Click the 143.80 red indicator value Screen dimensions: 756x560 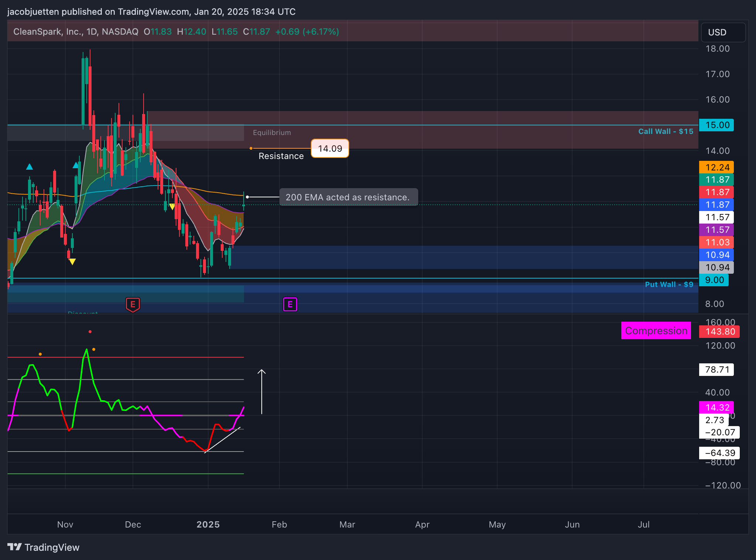click(x=719, y=332)
